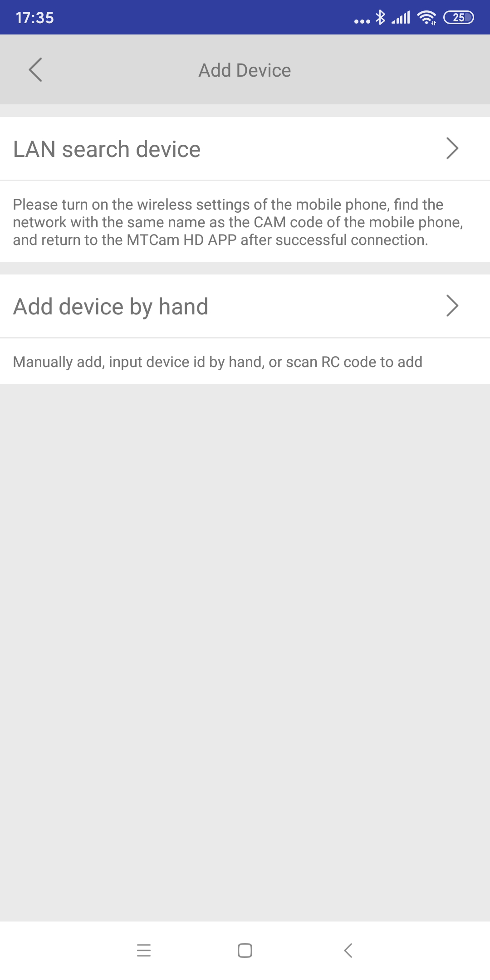This screenshot has width=490, height=980.
Task: Tap the Add Device title text
Action: click(245, 70)
